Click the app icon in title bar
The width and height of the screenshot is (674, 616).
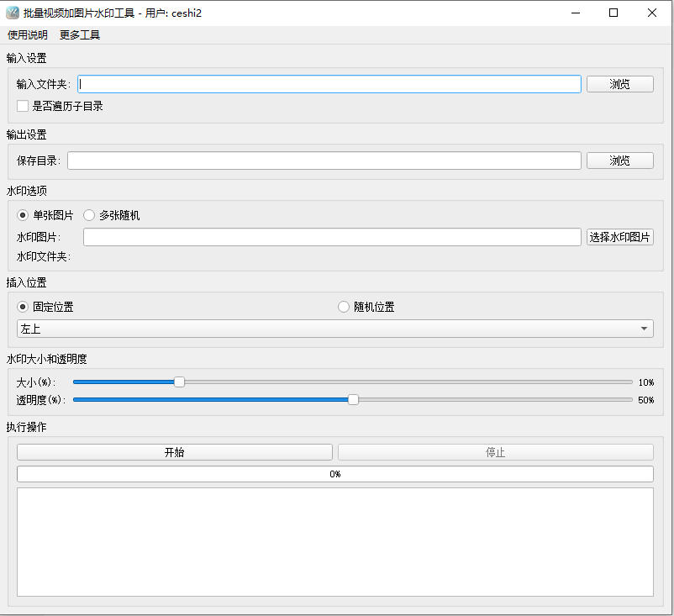click(x=13, y=13)
